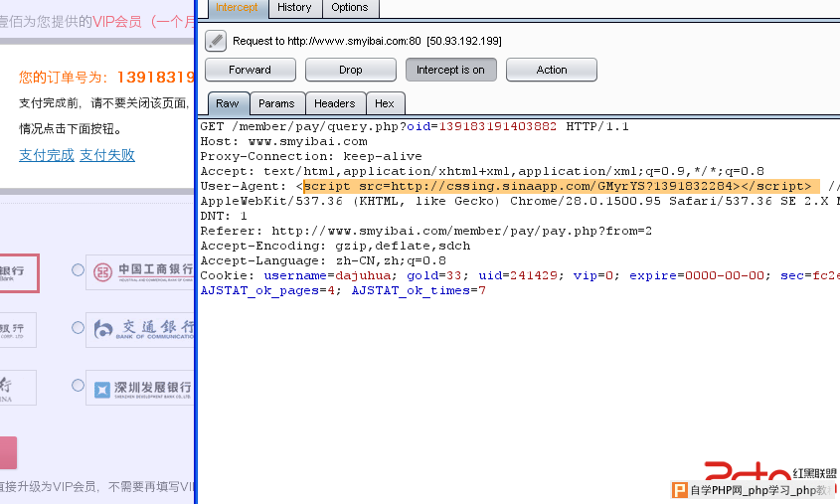Click the pencil edit icon beside Request
Image resolution: width=840 pixels, height=504 pixels.
coord(216,41)
